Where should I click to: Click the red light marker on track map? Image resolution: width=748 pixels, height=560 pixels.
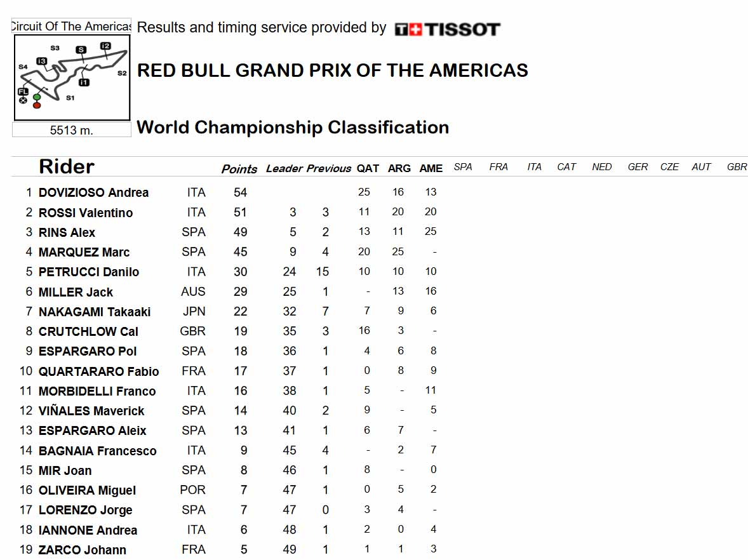click(37, 105)
